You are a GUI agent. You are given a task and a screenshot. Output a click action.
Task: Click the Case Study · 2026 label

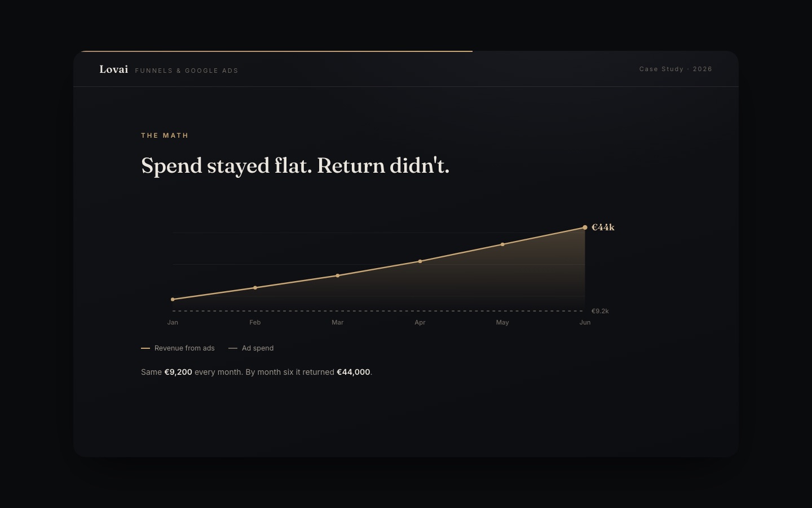click(676, 69)
